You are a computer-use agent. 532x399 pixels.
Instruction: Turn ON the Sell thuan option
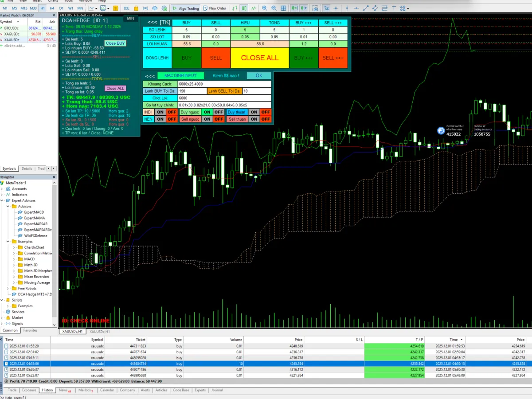point(254,119)
